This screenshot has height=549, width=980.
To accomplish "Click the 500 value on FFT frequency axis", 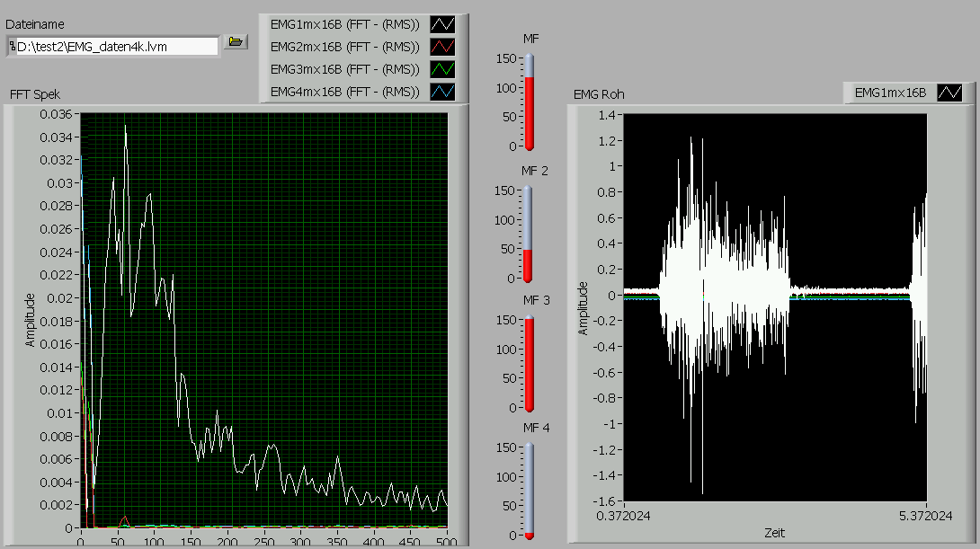I will [x=447, y=541].
